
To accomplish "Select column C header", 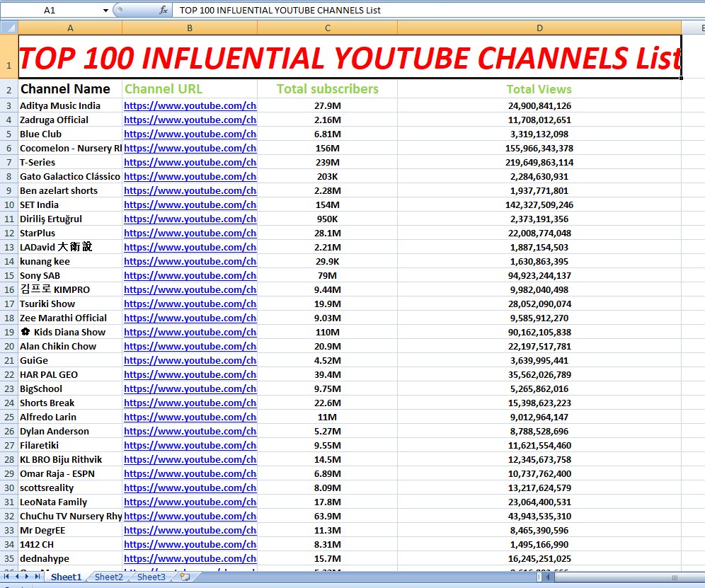I will [x=328, y=28].
